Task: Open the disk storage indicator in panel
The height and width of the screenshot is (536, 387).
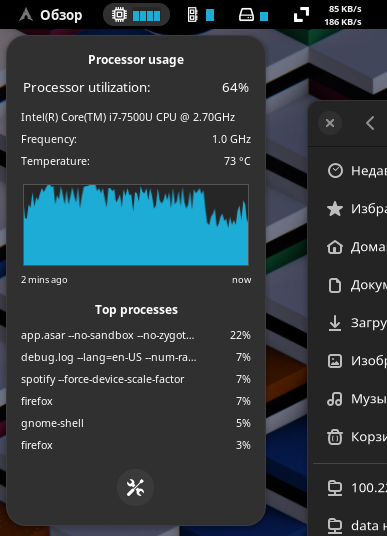Action: tap(253, 15)
